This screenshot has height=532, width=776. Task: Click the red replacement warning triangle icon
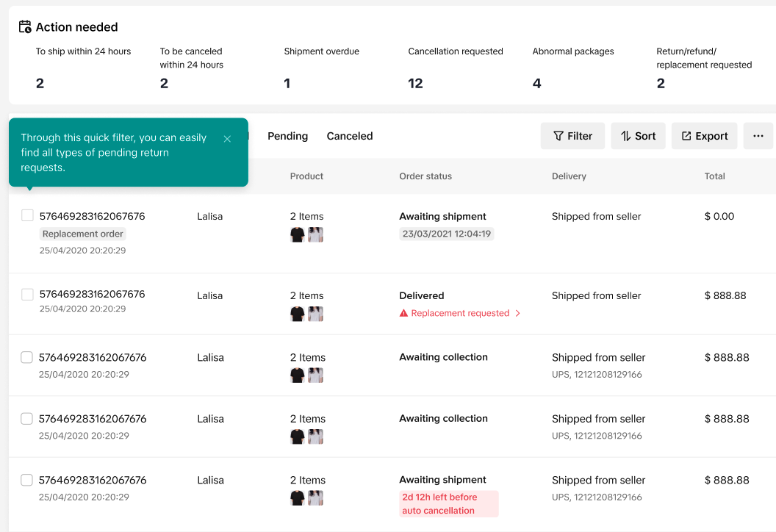(x=403, y=313)
